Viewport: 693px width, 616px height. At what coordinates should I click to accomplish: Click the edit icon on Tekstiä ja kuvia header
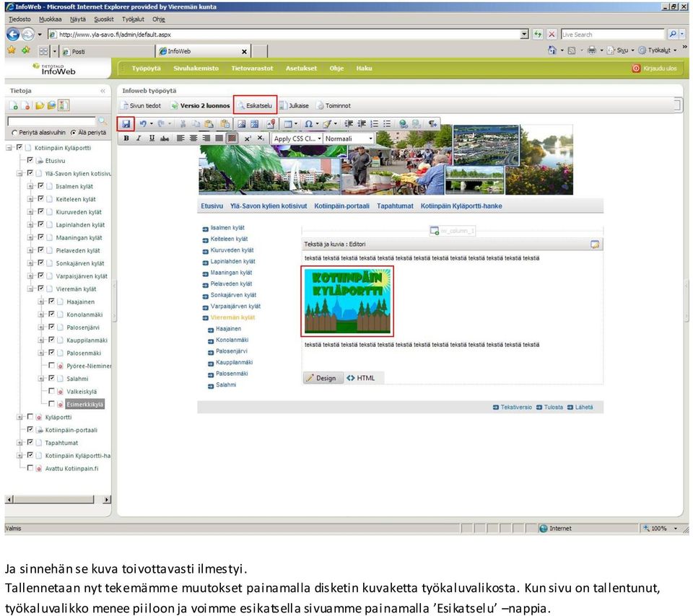coord(595,245)
